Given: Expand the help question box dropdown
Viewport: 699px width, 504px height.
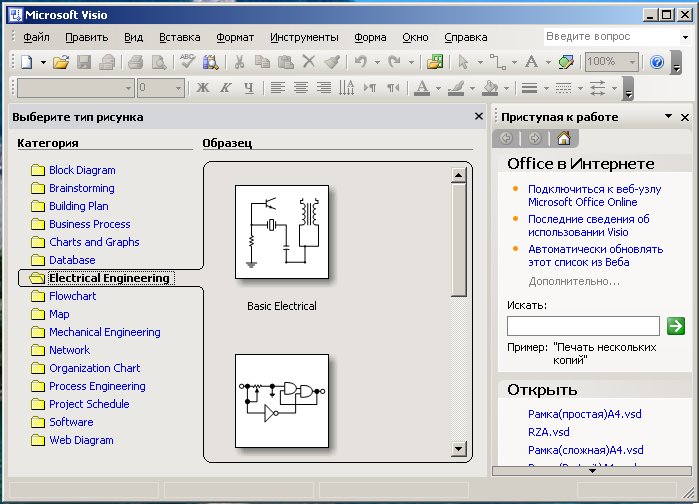Looking at the screenshot, I should 686,37.
